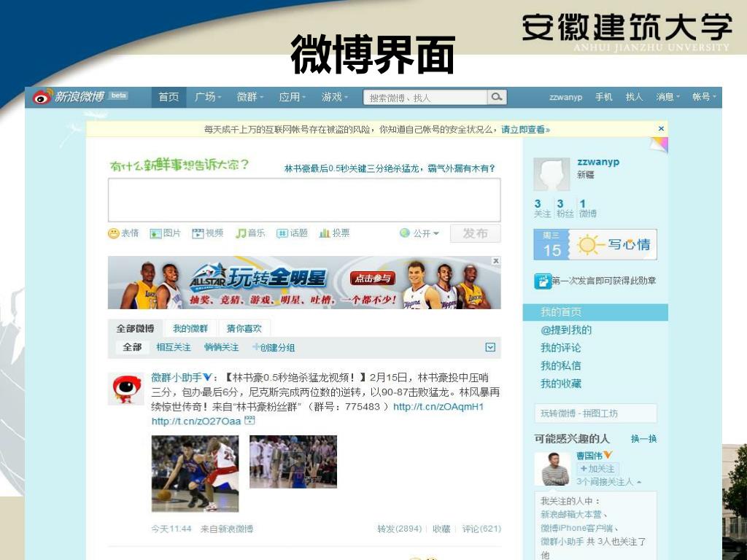Click the 点击参与 banner button
Screen dimensions: 747x560
pyautogui.click(x=373, y=279)
